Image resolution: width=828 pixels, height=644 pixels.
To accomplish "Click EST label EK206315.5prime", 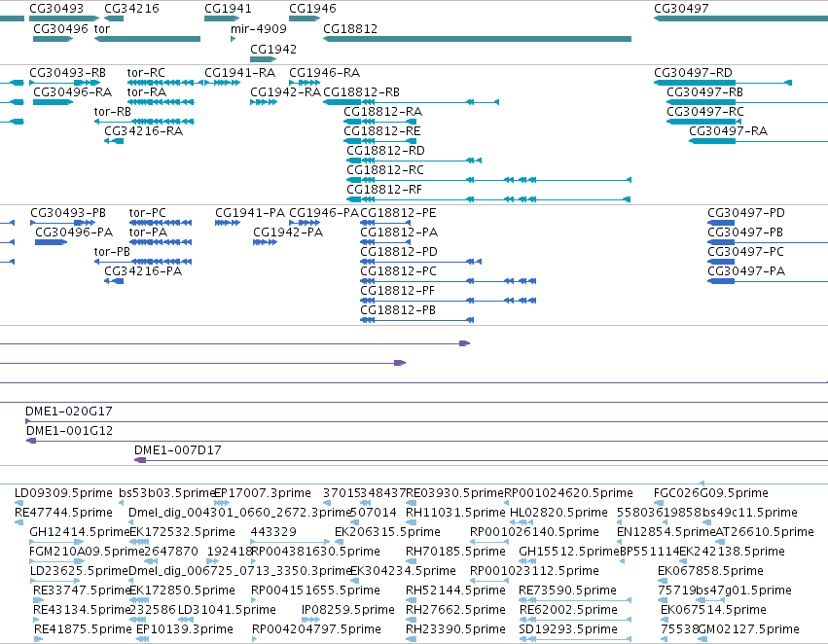I will point(387,533).
